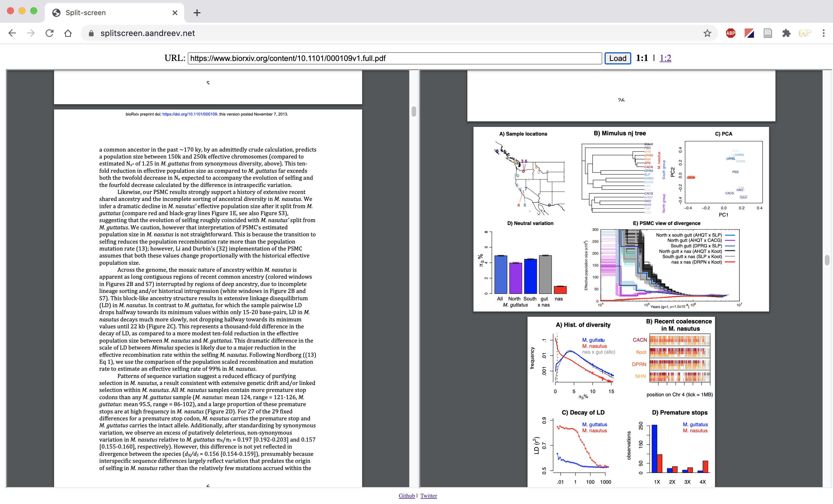Reload the current page
The height and width of the screenshot is (504, 833).
tap(49, 33)
